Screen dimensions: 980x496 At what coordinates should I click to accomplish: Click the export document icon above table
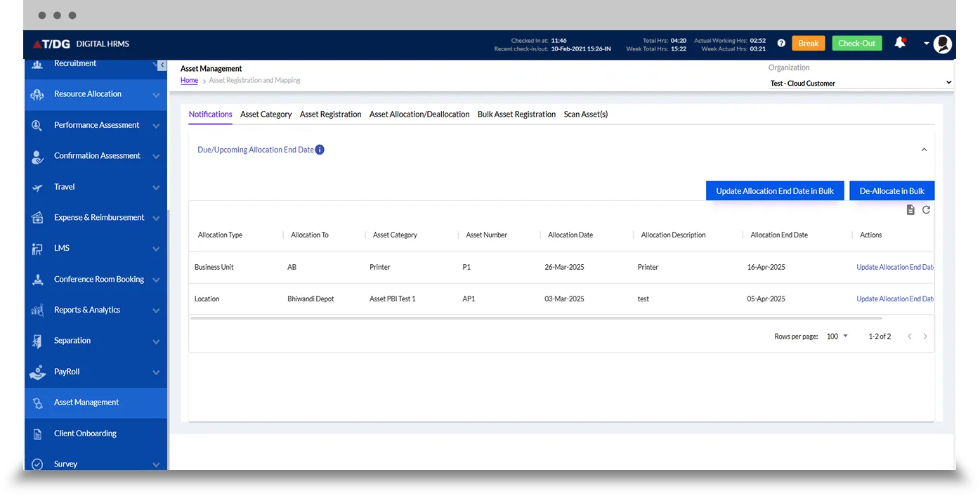coord(910,210)
